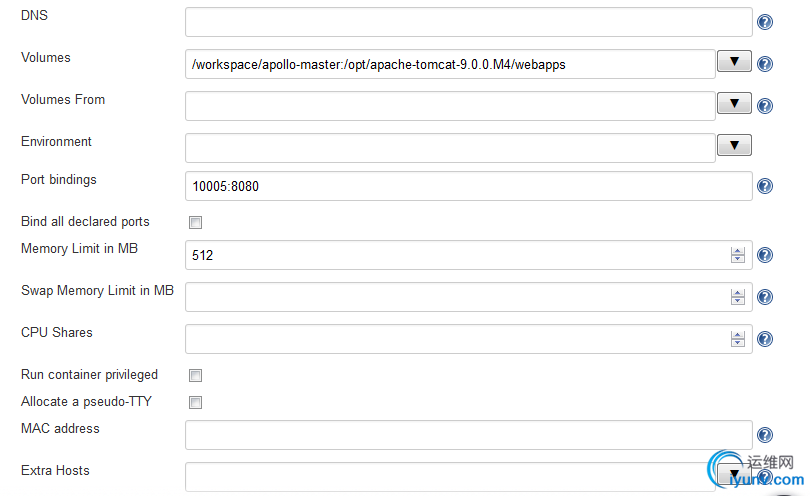
Task: Enable Bind all declared ports checkbox
Action: 195,222
